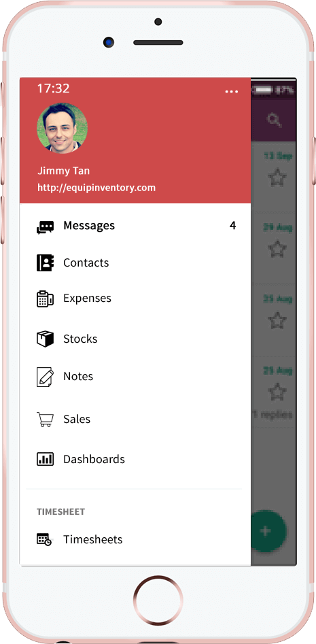Select the Expenses menu label
Viewport: 316px width, 644px height.
[87, 299]
